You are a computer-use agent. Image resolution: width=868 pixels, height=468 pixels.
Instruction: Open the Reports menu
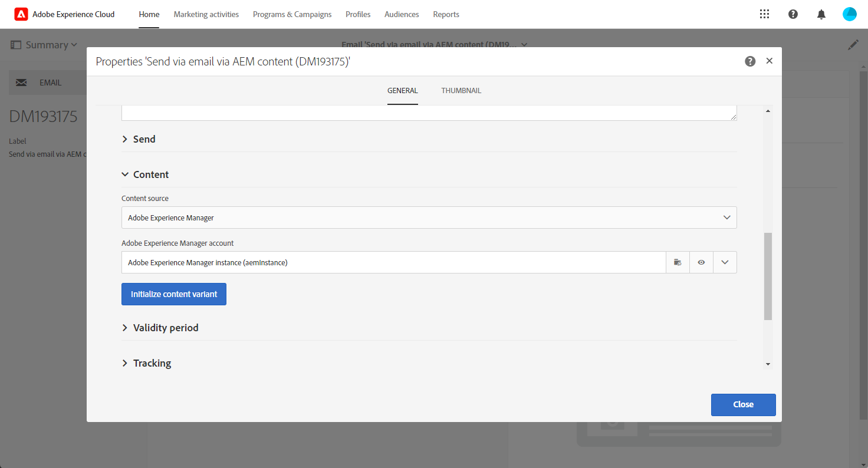446,14
